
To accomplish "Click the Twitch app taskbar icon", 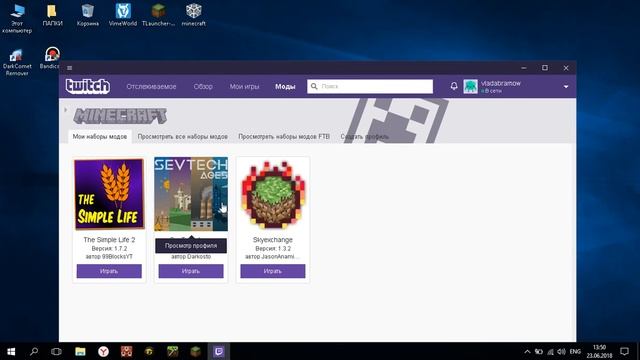I will [219, 351].
